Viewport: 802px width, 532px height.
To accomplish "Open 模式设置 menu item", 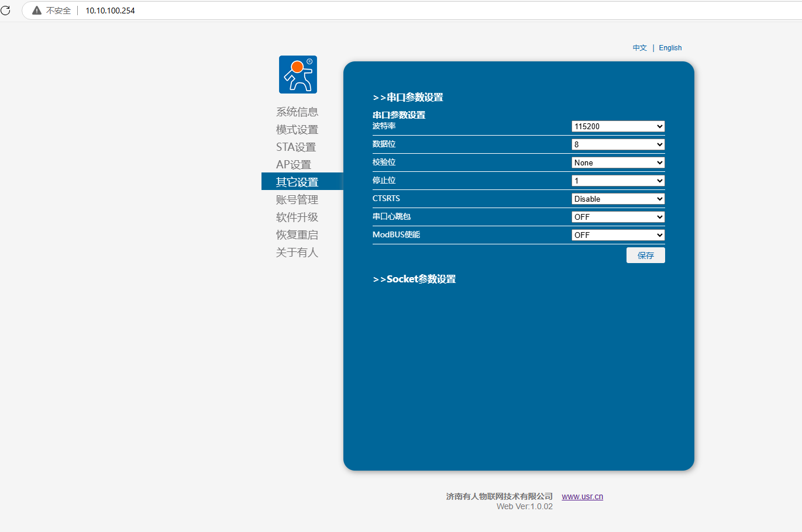I will pyautogui.click(x=297, y=129).
